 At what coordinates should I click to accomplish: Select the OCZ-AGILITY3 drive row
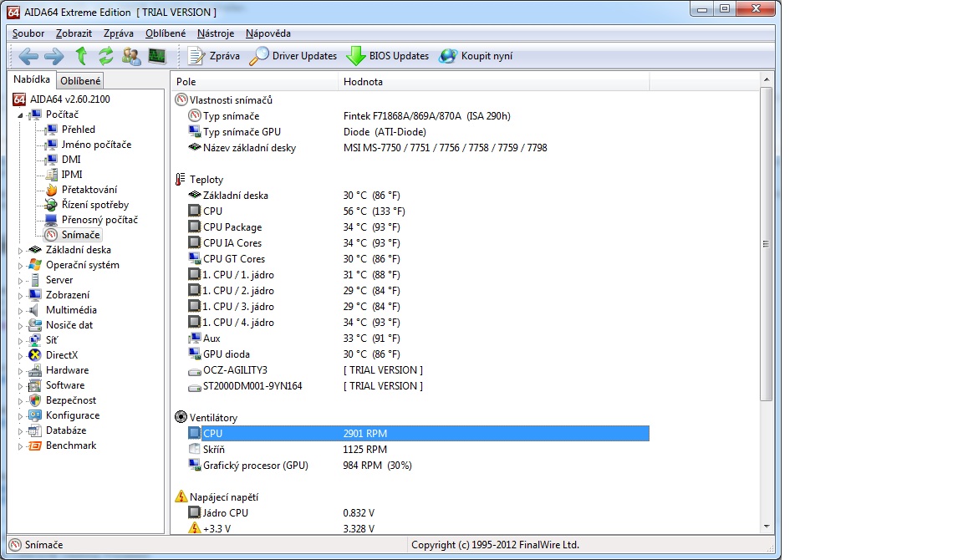pos(418,370)
